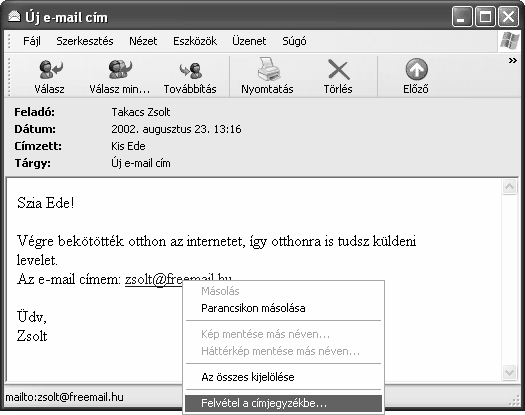Open the Fájl menu

pos(31,41)
